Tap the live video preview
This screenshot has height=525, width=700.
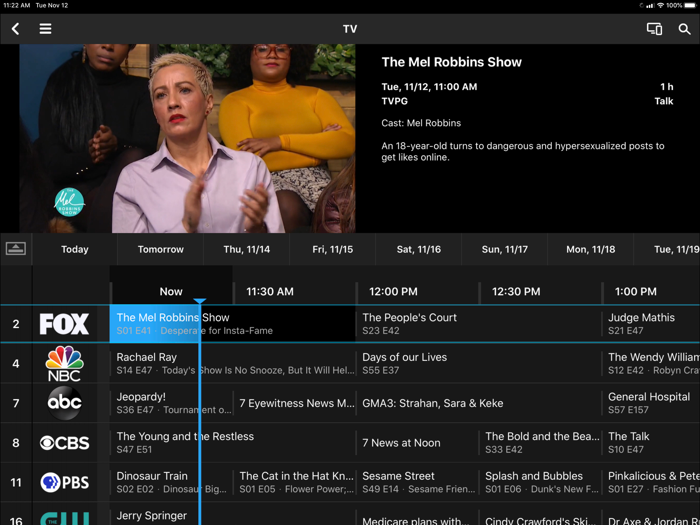point(187,138)
